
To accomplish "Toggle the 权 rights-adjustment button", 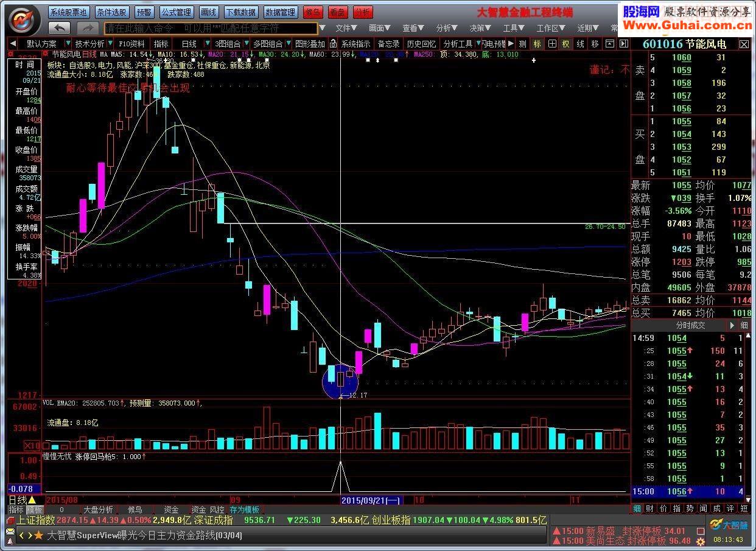I will tap(565, 44).
